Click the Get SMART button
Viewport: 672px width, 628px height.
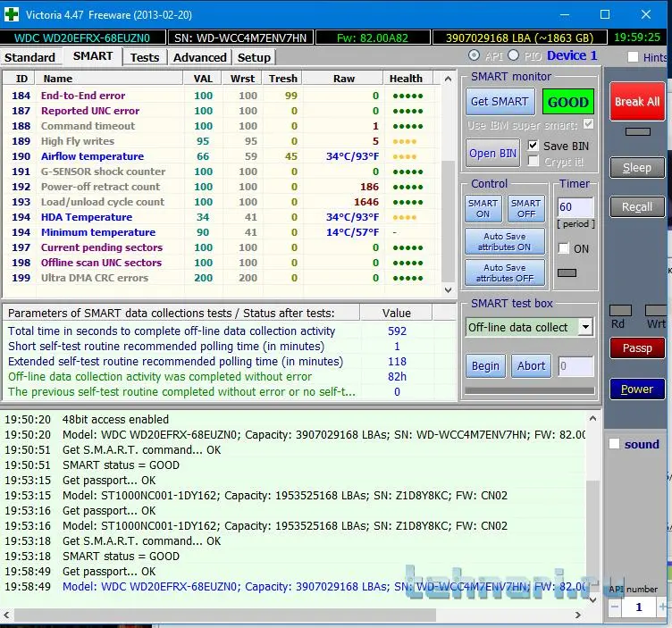point(499,102)
